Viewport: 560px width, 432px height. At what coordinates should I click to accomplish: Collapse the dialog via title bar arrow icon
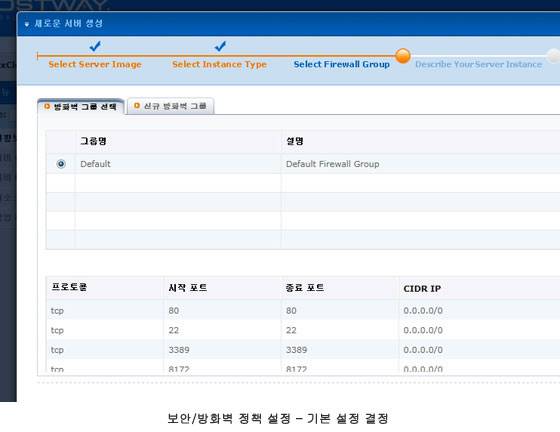(x=27, y=24)
